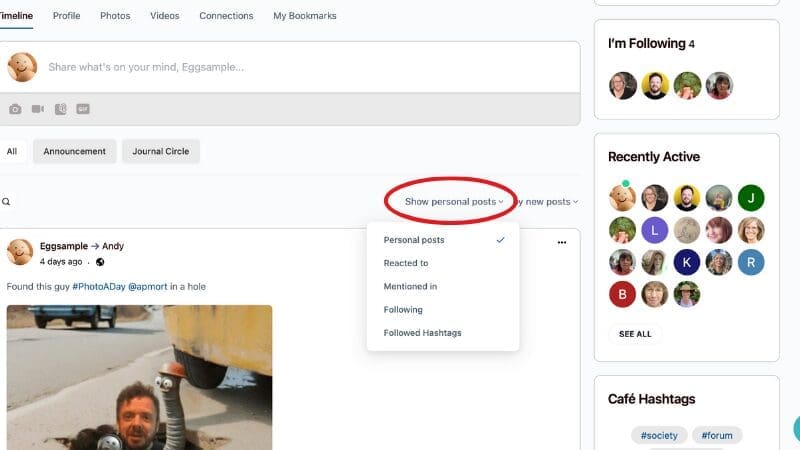800x450 pixels.
Task: Select the Reacted to filter option
Action: point(406,263)
